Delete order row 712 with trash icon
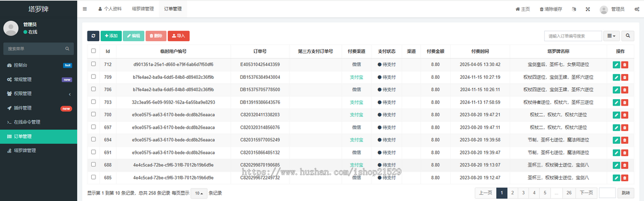Image resolution: width=644 pixels, height=201 pixels. [x=625, y=64]
